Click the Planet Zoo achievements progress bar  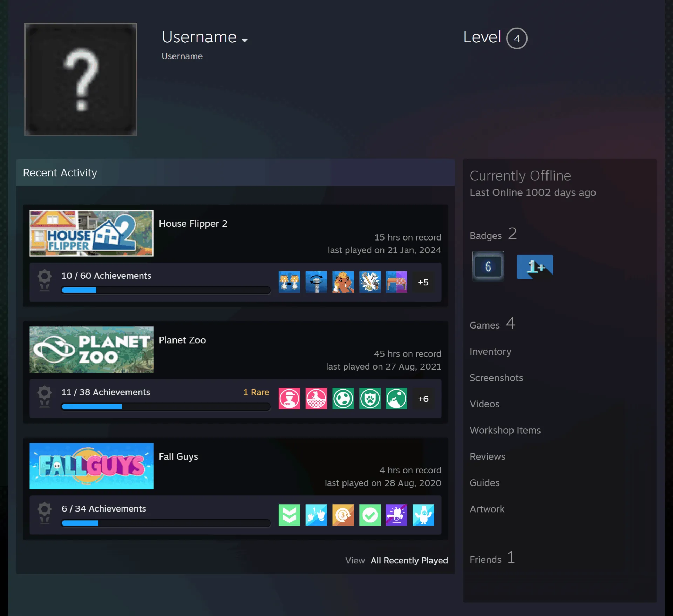pyautogui.click(x=166, y=406)
